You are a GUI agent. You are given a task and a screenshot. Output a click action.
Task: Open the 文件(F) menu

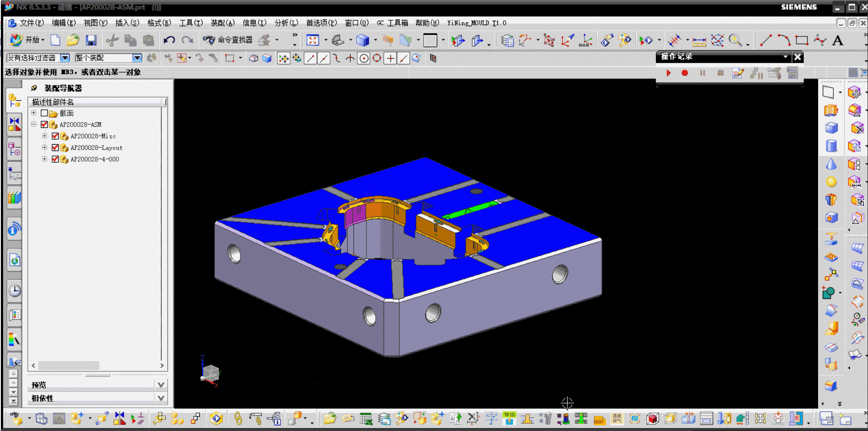click(x=32, y=23)
